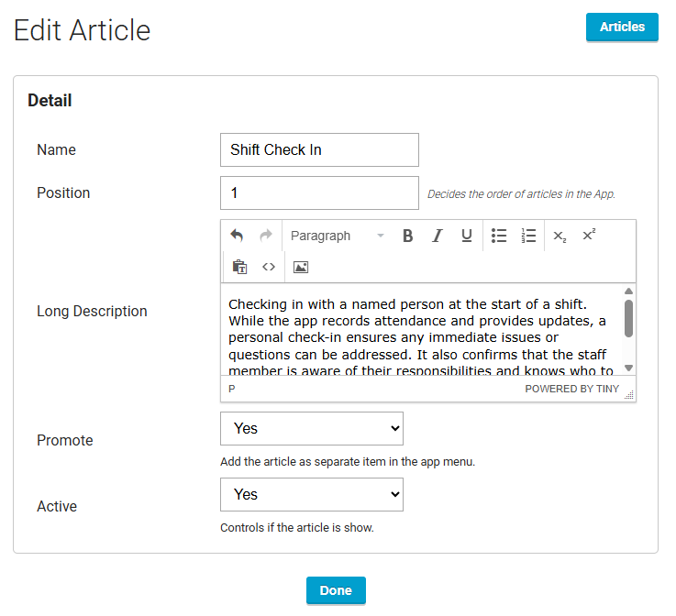This screenshot has width=676, height=616.
Task: Click the redo arrow in editor toolbar
Action: [x=266, y=236]
